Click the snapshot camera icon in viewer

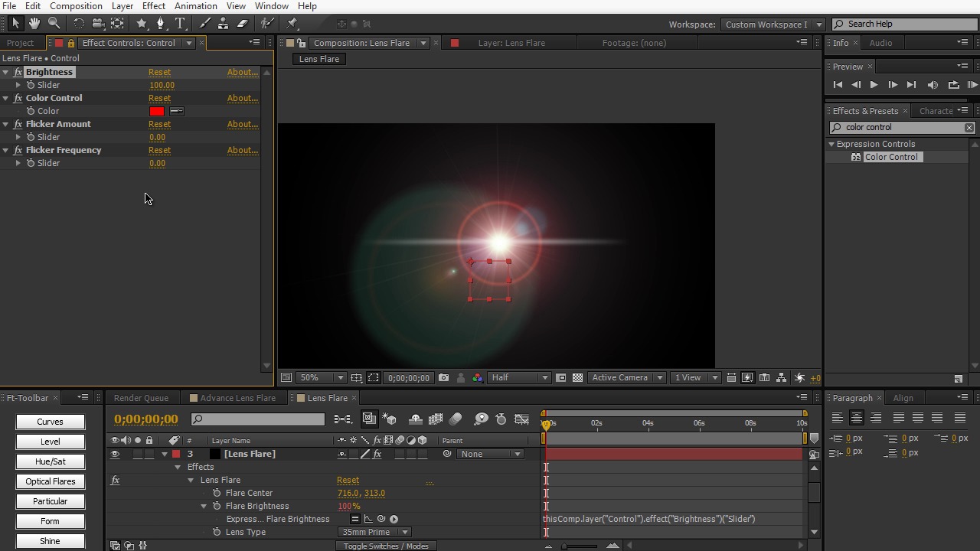(x=443, y=378)
